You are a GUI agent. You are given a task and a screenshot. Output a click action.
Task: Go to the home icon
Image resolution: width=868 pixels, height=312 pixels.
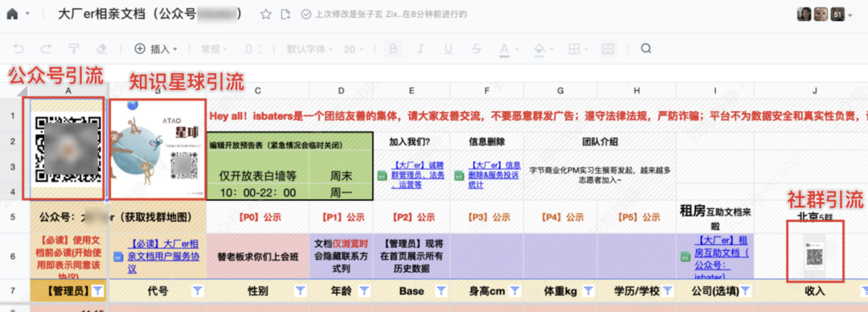coord(12,15)
